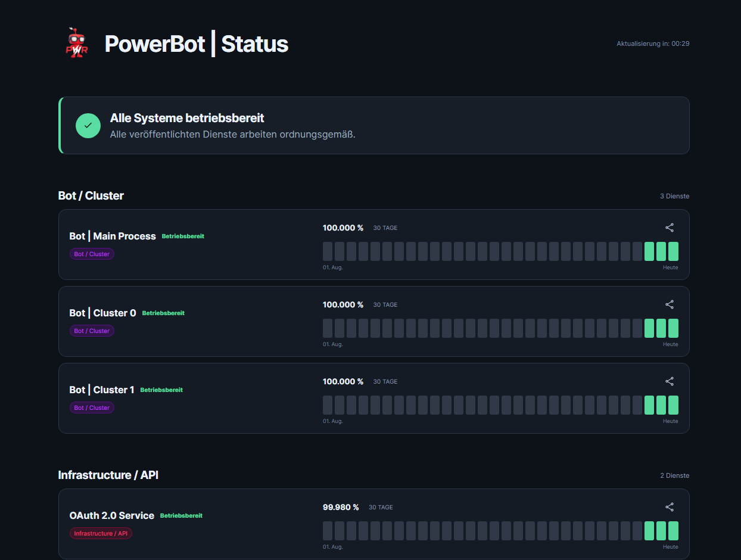Click the Heute label under Cluster 1 bars
Screen dimensions: 741x560
(x=671, y=421)
